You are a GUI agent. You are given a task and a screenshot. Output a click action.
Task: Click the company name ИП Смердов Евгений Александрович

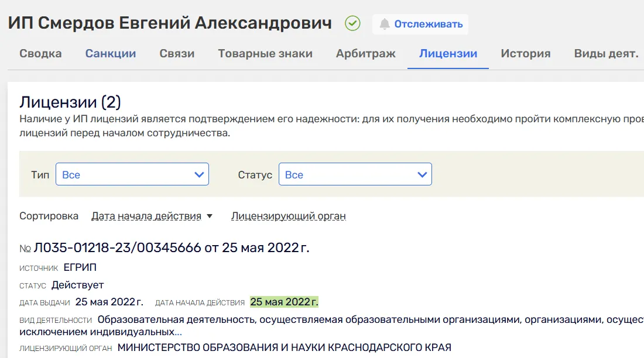pyautogui.click(x=170, y=23)
